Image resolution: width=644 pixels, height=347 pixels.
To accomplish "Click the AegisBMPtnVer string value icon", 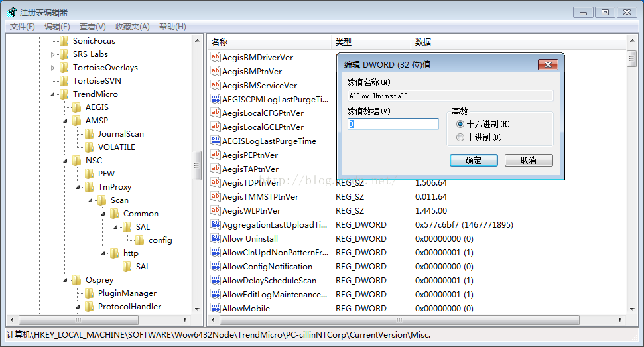I will (215, 71).
